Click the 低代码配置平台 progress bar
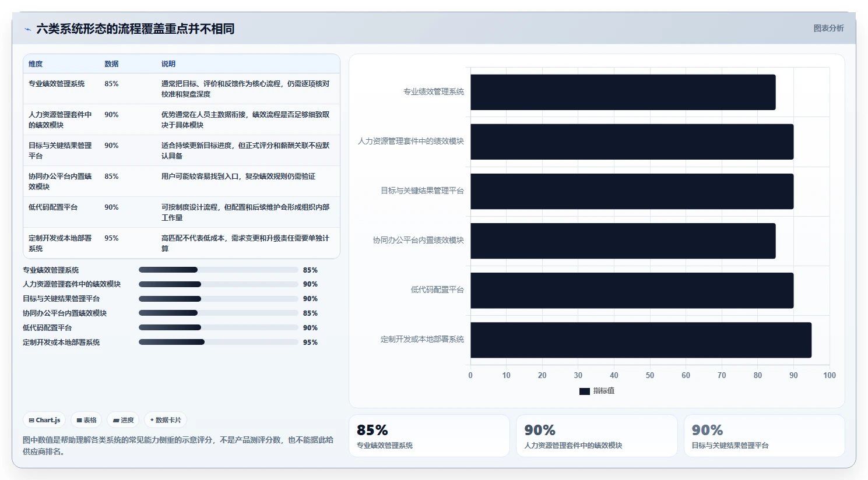 coord(219,327)
